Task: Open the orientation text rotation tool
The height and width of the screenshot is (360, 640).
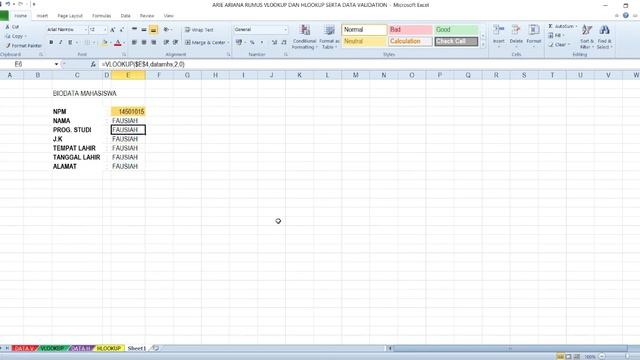Action: click(166, 30)
